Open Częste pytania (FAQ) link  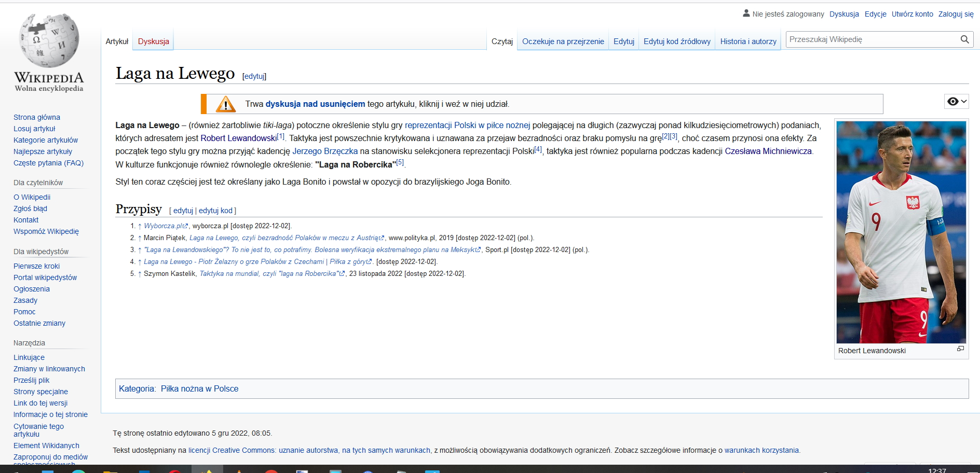pos(48,163)
